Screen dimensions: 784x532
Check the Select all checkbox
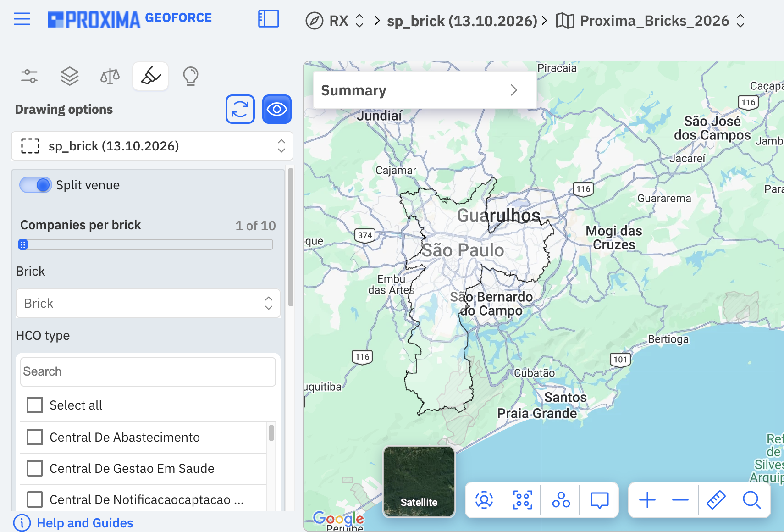(x=35, y=405)
